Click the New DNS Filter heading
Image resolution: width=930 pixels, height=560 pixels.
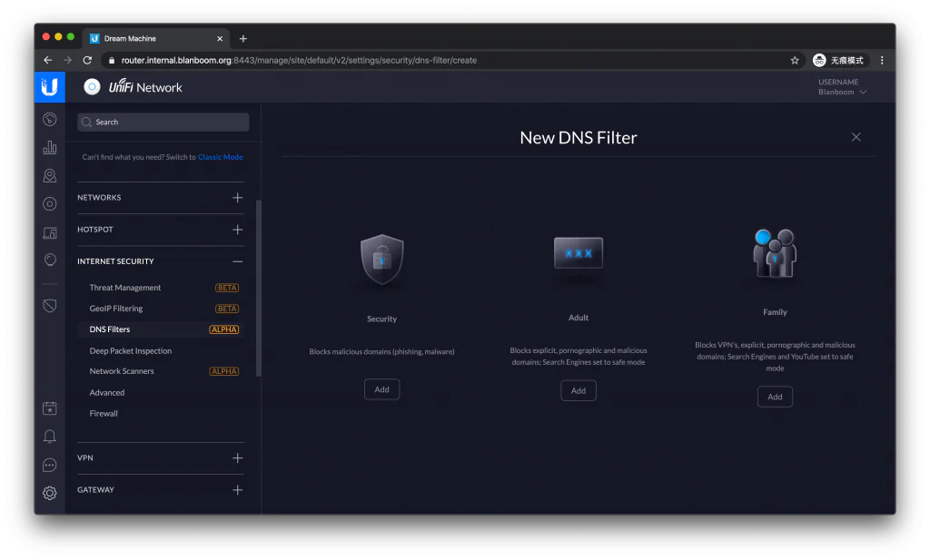(x=579, y=137)
